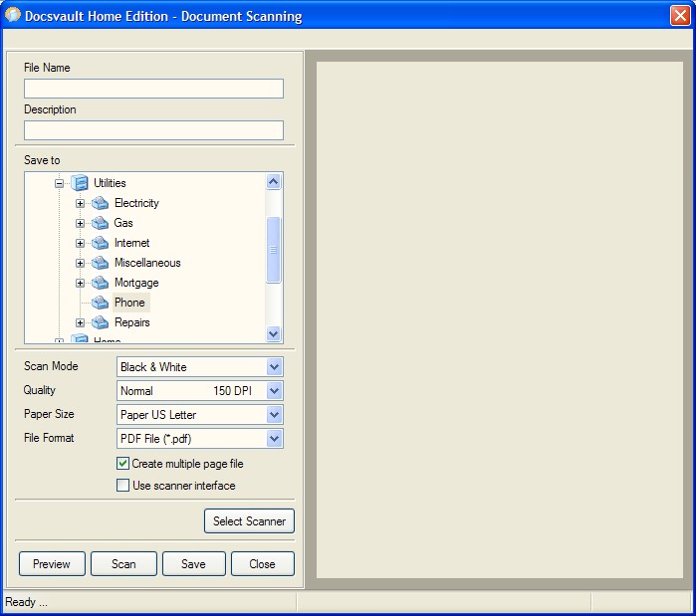The width and height of the screenshot is (696, 616).
Task: Click the Internet folder icon
Action: pyautogui.click(x=100, y=243)
